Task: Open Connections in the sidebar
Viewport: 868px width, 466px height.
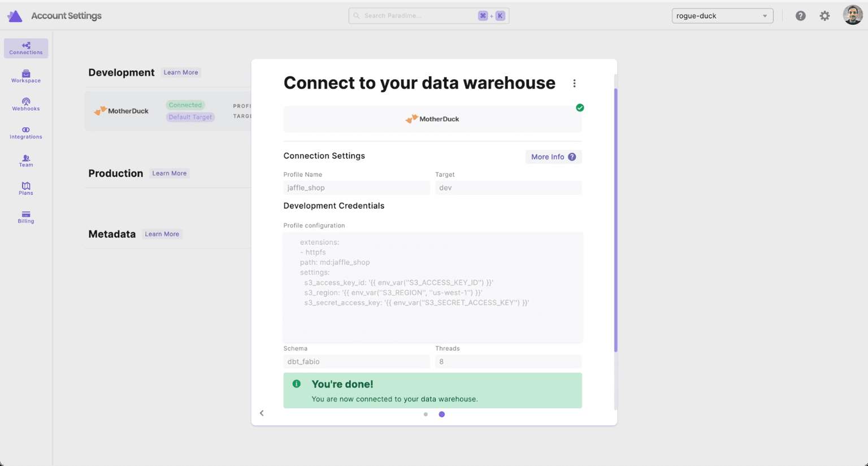Action: pos(26,49)
